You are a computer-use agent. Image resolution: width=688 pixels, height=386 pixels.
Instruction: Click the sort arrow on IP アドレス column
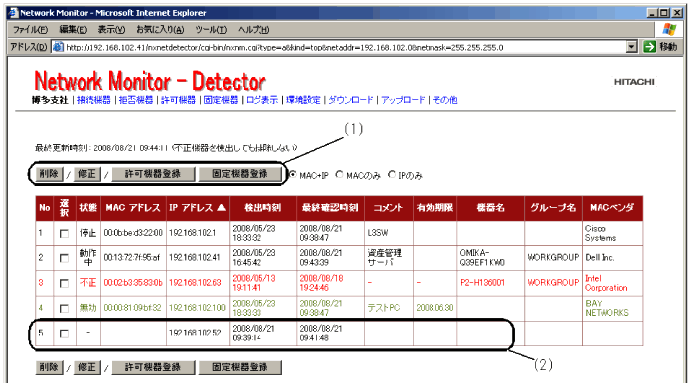pos(222,207)
